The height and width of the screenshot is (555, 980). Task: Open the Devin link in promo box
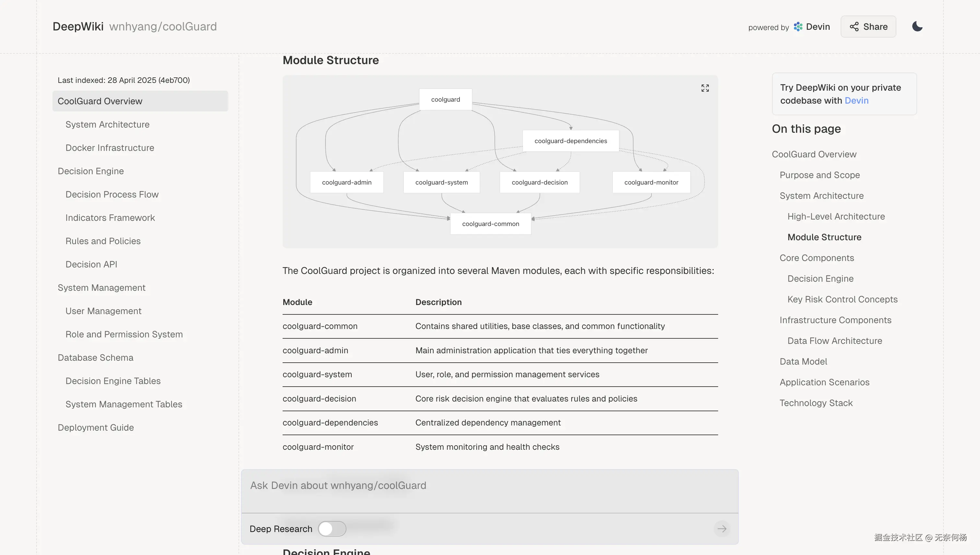click(857, 101)
